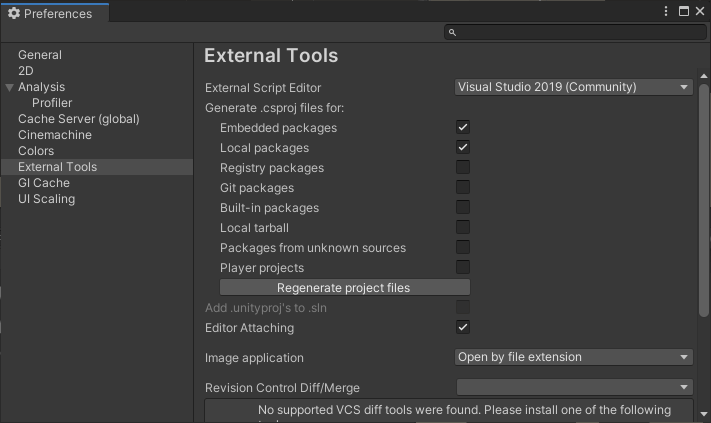
Task: Toggle Editor Attaching checkbox
Action: pos(463,327)
